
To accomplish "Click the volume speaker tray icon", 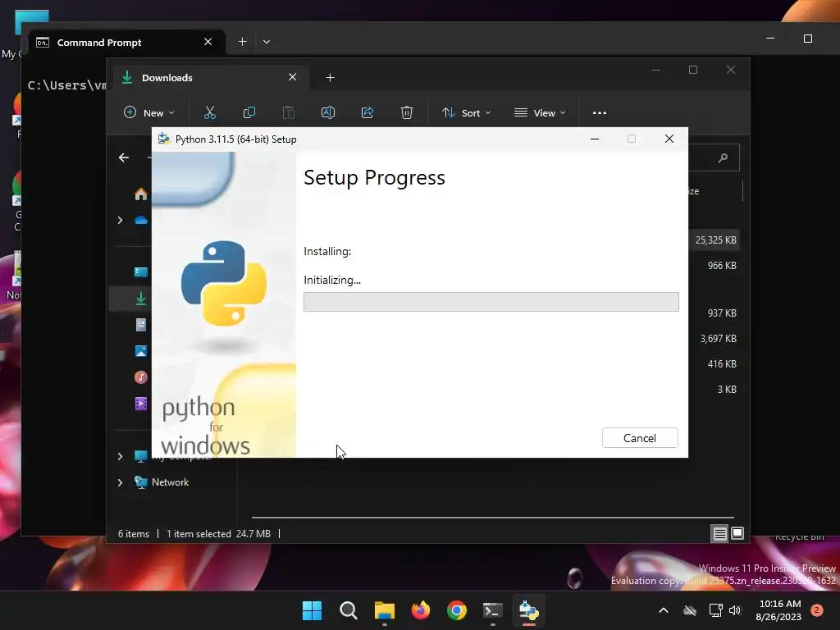I will coord(735,610).
